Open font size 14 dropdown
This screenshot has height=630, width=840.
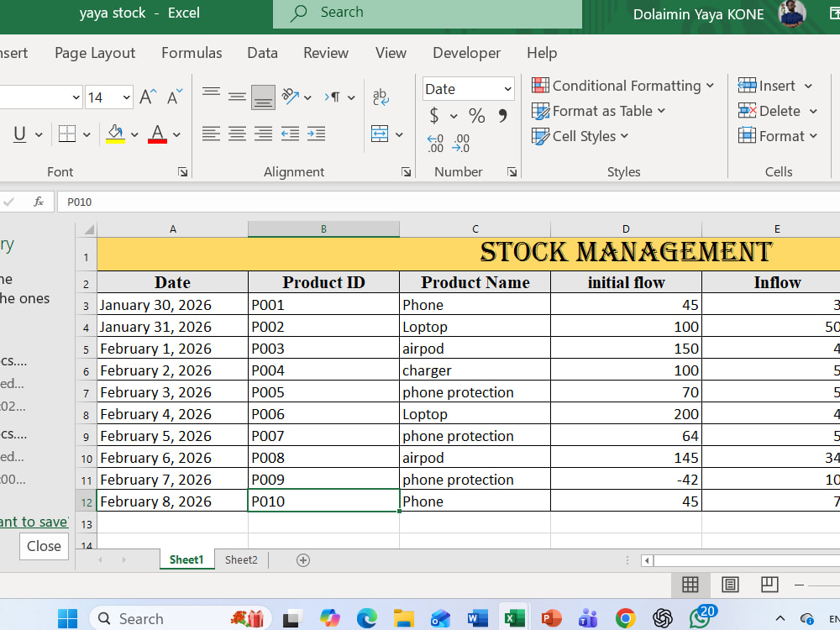pyautogui.click(x=127, y=97)
